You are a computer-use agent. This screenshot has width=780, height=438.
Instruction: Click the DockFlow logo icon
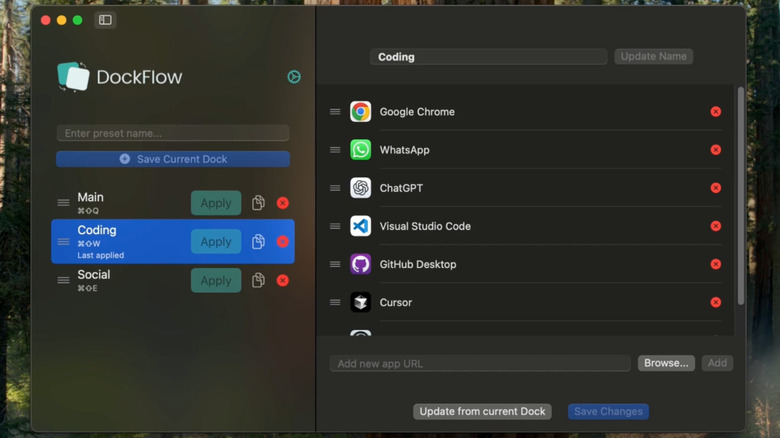tap(73, 77)
